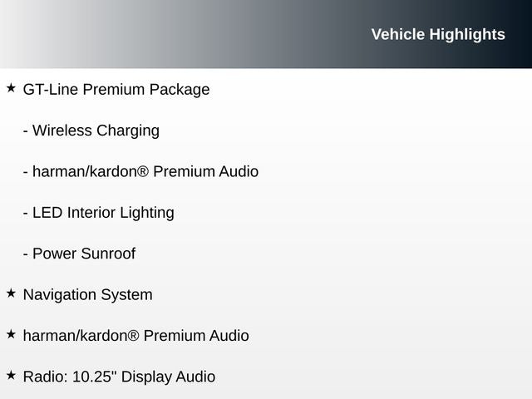Click the registered symbol in the indented harman/kardon line
Image resolution: width=532 pixels, height=399 pixels.
pyautogui.click(x=143, y=171)
